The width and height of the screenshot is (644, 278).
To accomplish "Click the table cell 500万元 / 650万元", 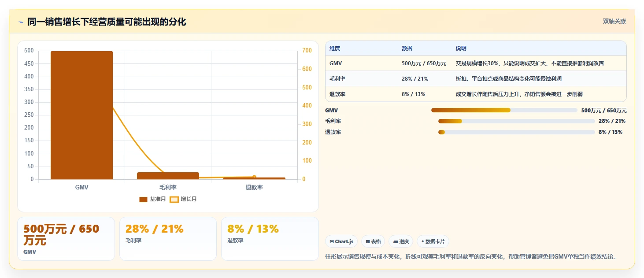I will pos(424,63).
